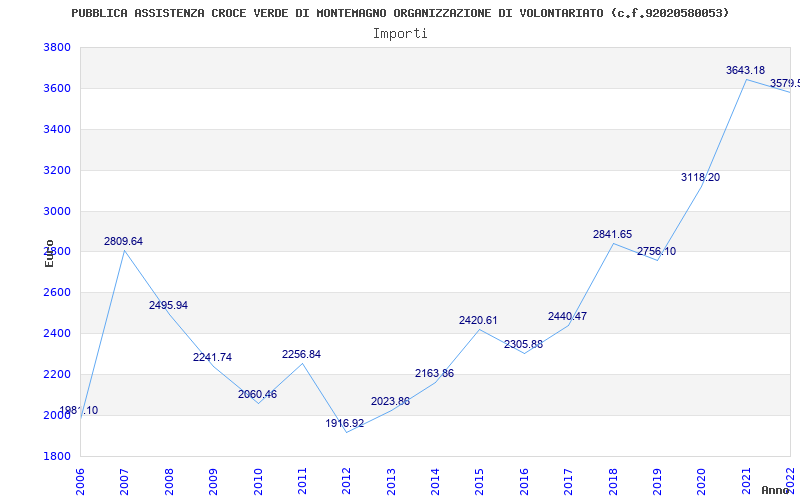Click the 2009 year axis label
The width and height of the screenshot is (800, 500).
(213, 481)
